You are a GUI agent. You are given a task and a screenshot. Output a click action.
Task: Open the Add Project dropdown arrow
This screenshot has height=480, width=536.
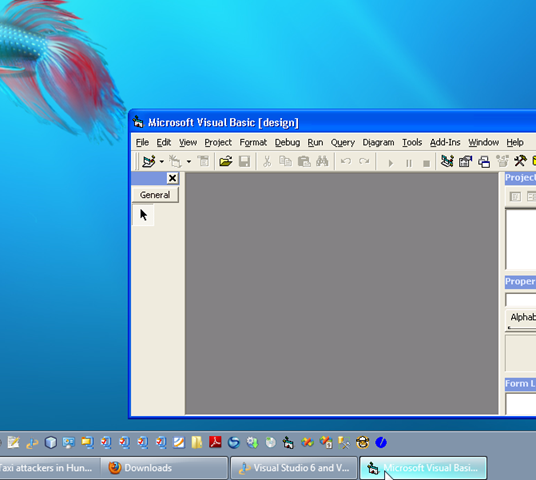pos(162,161)
